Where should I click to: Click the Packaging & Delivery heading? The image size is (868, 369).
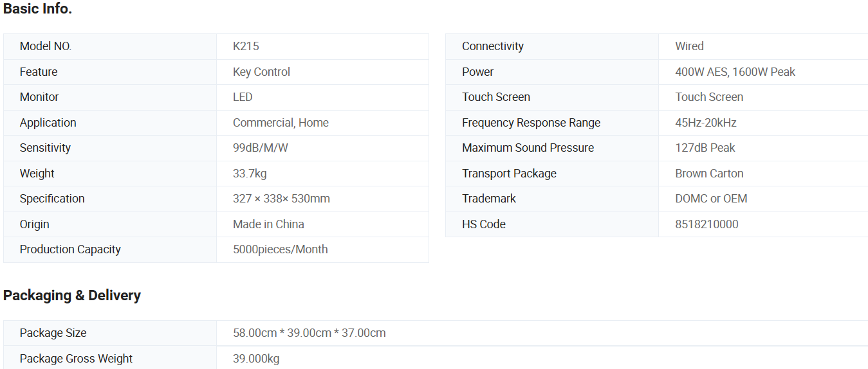[x=72, y=296]
